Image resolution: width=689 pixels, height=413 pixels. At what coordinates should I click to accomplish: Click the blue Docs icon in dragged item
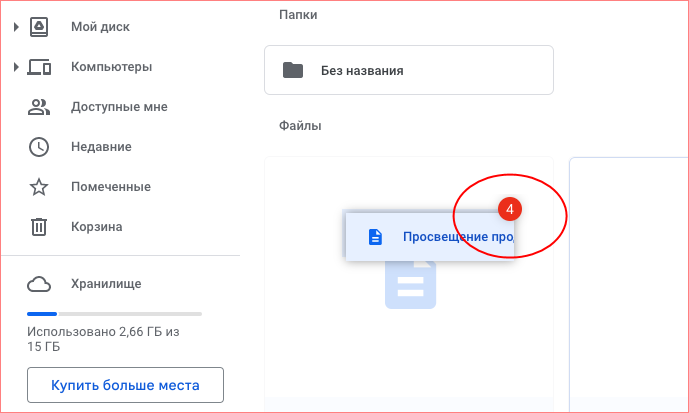(375, 237)
